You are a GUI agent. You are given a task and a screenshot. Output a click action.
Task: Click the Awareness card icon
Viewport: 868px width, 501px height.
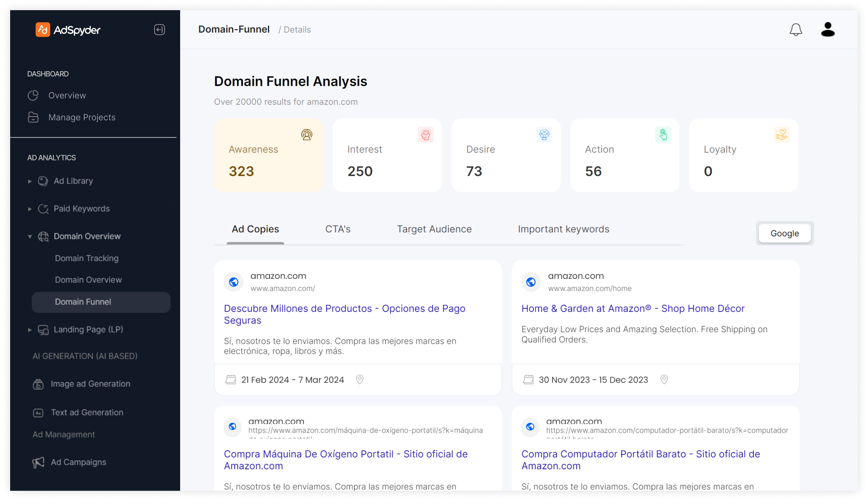click(x=307, y=135)
